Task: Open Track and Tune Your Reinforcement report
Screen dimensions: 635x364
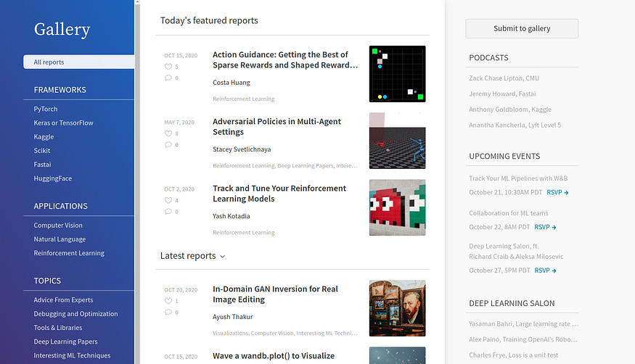Action: click(x=279, y=194)
